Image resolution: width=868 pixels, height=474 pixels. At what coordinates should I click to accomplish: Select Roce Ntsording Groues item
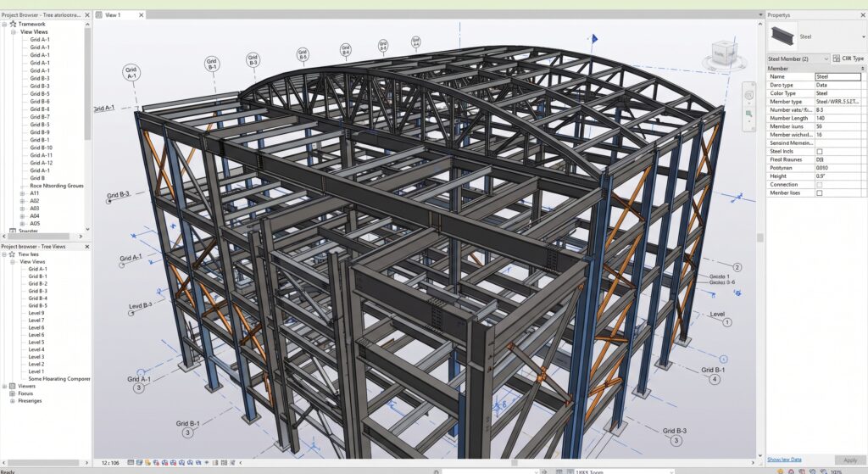[x=57, y=186]
